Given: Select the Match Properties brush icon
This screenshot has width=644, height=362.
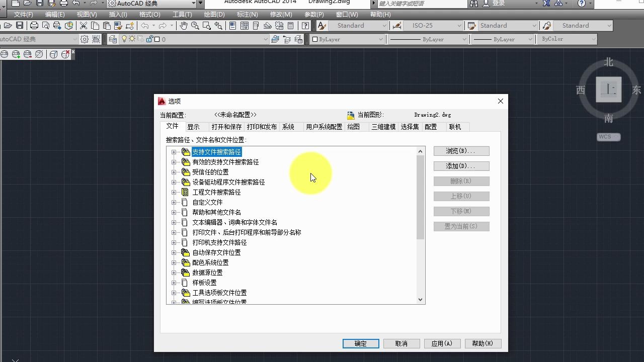Looking at the screenshot, I should point(118,26).
